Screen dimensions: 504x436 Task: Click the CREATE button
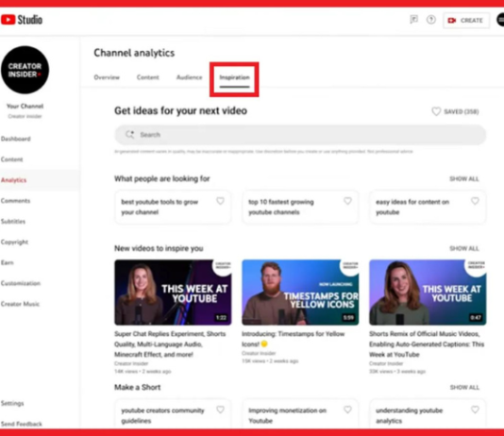466,20
